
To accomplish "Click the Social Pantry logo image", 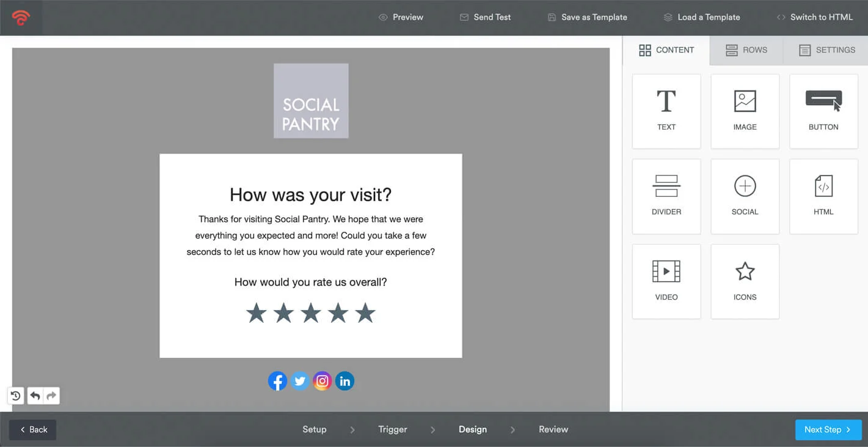I will tap(311, 101).
